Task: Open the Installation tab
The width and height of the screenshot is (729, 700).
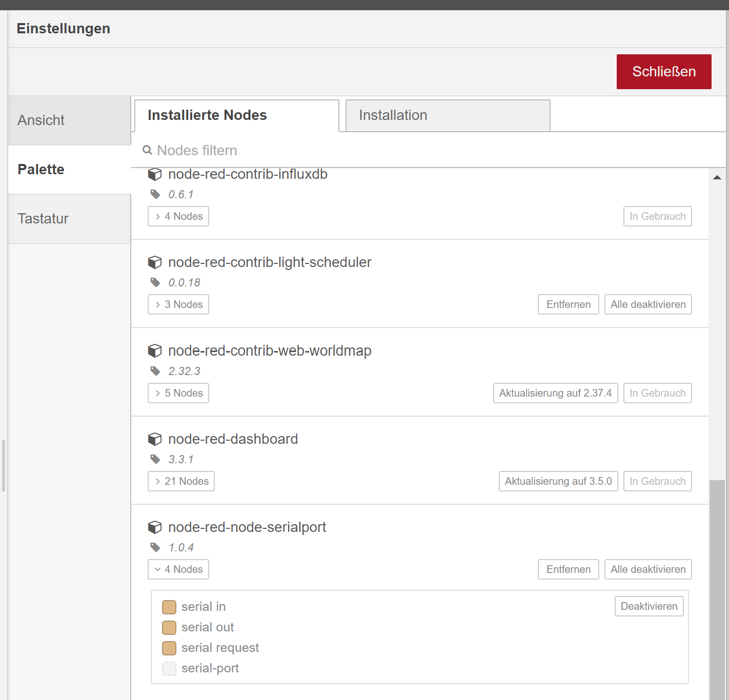Action: click(x=448, y=115)
